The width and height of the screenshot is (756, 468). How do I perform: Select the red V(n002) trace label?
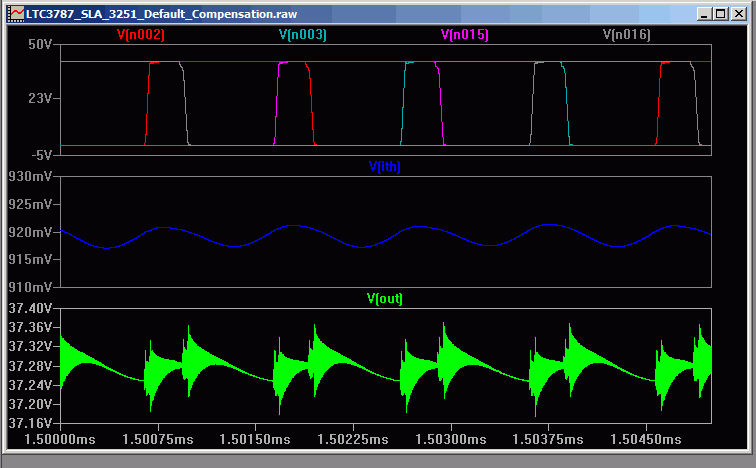pos(141,34)
